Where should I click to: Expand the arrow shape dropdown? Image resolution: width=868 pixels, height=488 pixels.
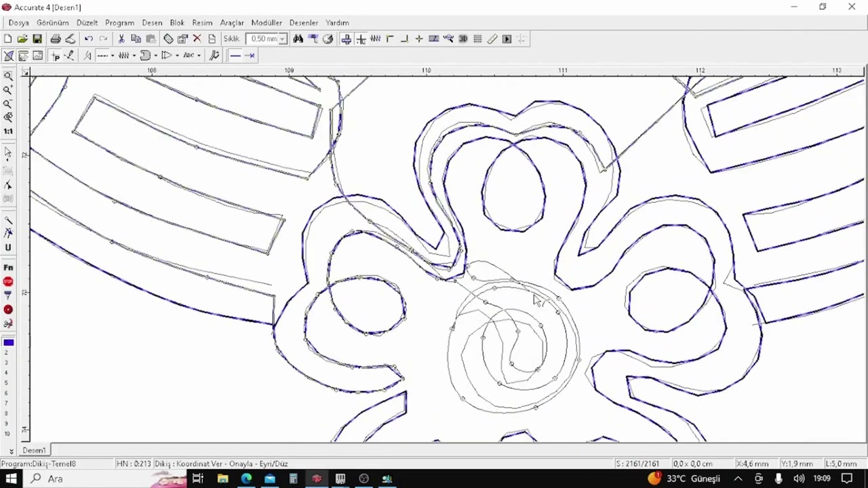click(177, 56)
